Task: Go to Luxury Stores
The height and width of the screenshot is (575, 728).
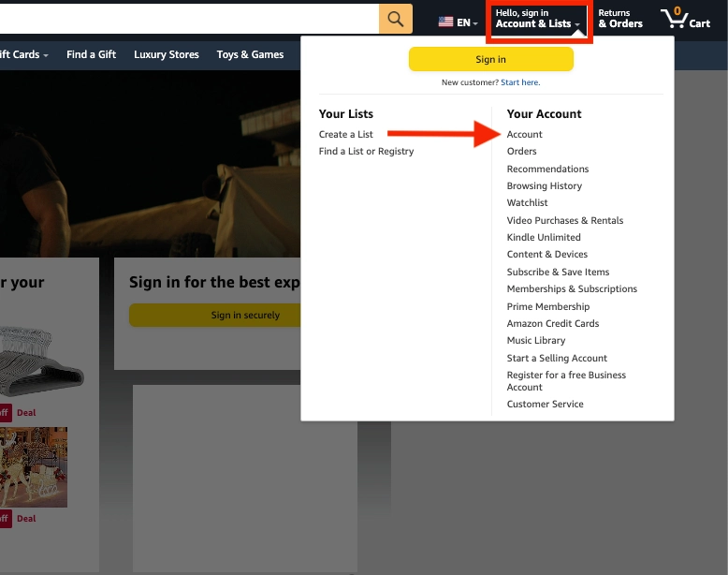Action: tap(167, 54)
